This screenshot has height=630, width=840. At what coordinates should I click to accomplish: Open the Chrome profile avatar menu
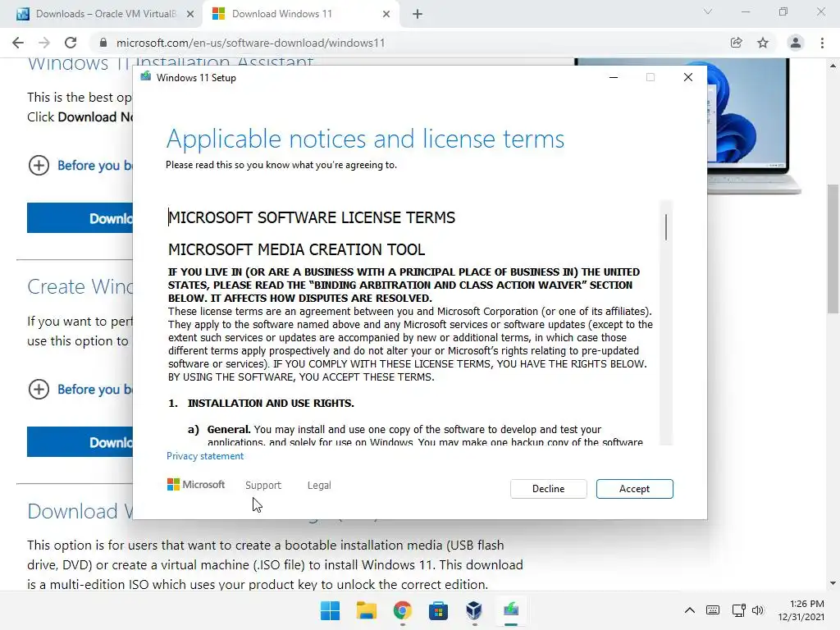(796, 43)
